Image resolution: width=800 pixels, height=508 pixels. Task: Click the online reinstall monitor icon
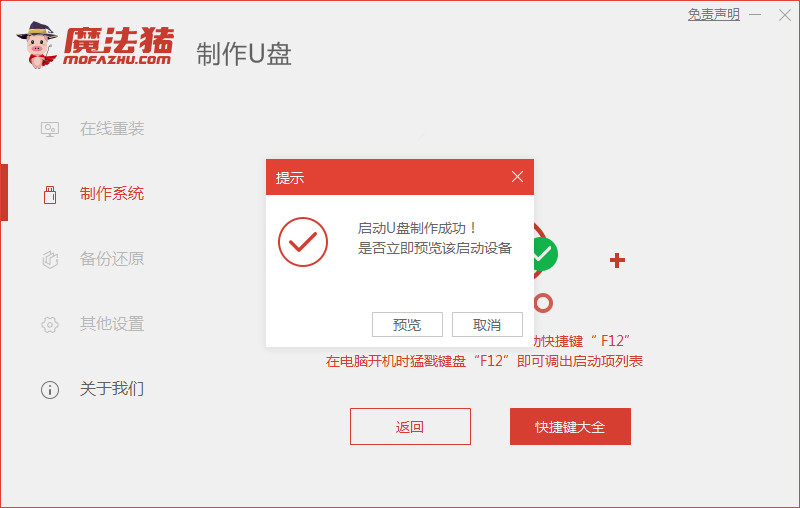pyautogui.click(x=49, y=129)
